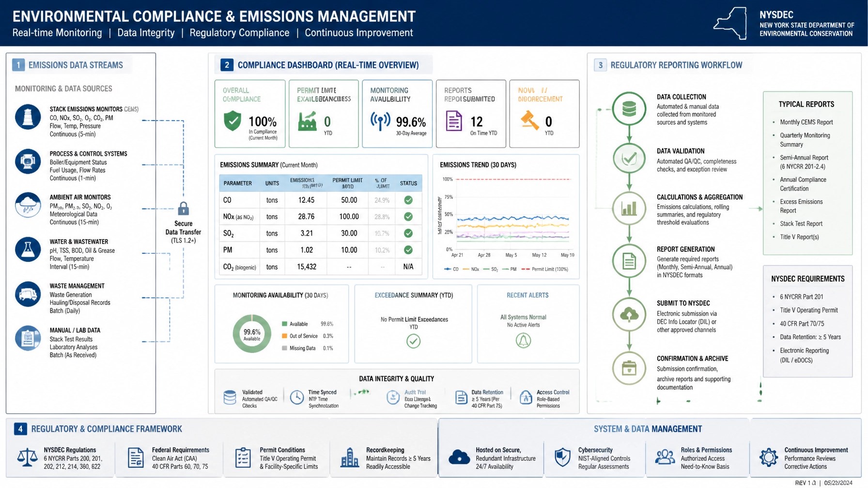Click the green shield in Overall Compliance card
Screen dimensions: 868x488
[x=232, y=121]
